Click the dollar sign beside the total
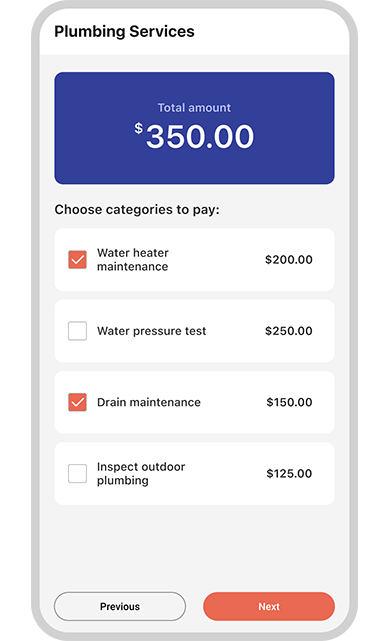Screen dimensions: 390x641 pyautogui.click(x=139, y=128)
